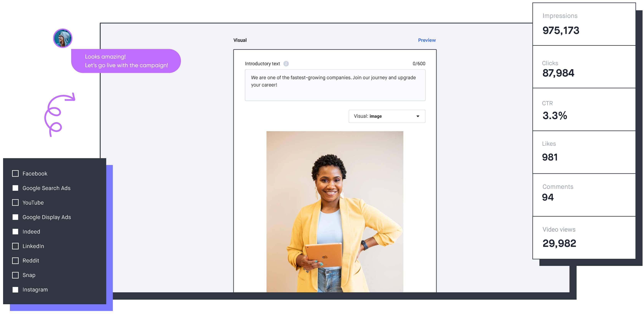644x315 pixels.
Task: Click the Introductory text label
Action: (x=262, y=64)
